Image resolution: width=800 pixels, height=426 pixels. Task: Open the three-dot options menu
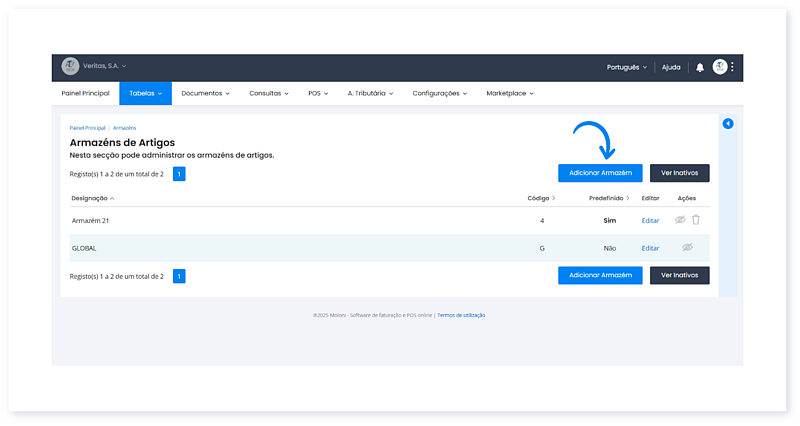(733, 67)
